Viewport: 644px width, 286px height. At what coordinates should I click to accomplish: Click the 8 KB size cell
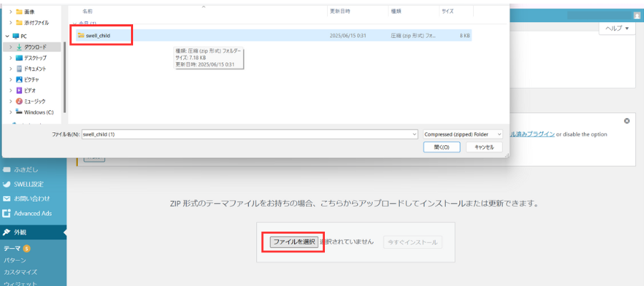point(465,36)
